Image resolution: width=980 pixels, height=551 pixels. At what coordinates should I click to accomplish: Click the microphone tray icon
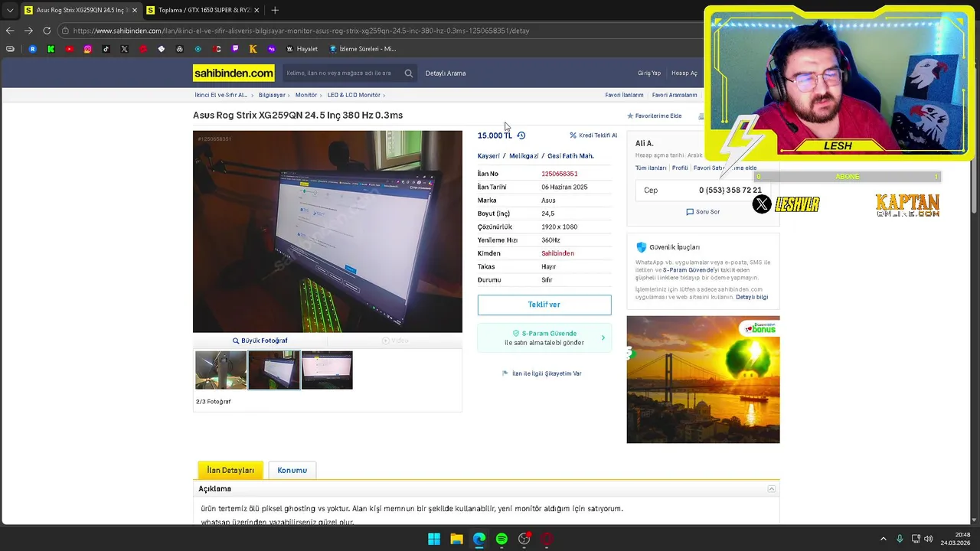click(x=900, y=539)
